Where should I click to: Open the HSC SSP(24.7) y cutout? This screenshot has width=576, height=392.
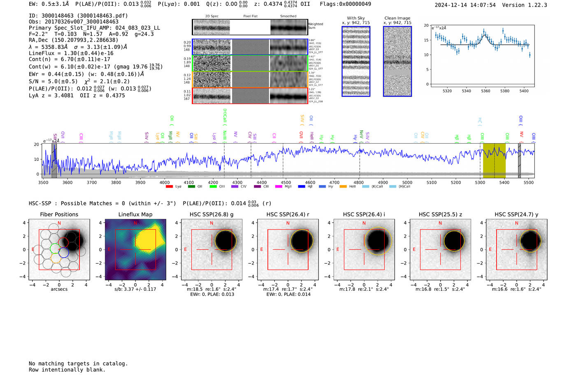coord(517,250)
